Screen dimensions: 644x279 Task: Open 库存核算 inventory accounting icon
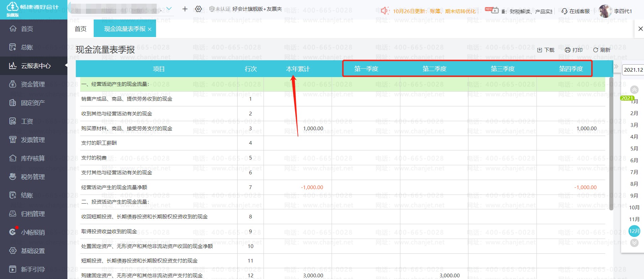coord(13,158)
